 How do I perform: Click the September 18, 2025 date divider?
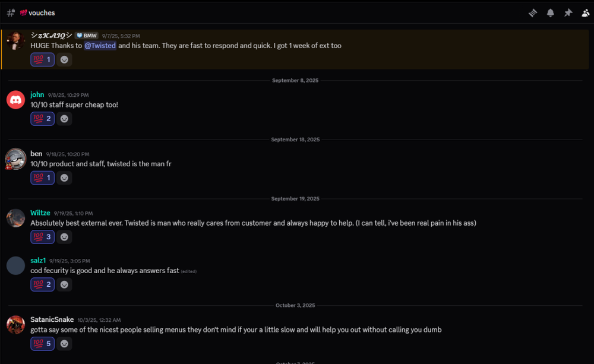pos(295,139)
